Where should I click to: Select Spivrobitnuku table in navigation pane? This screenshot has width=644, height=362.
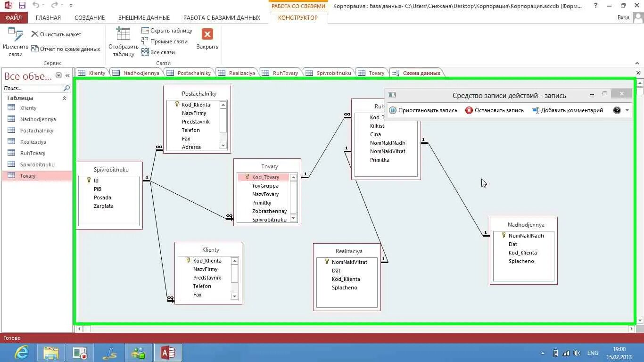[36, 165]
